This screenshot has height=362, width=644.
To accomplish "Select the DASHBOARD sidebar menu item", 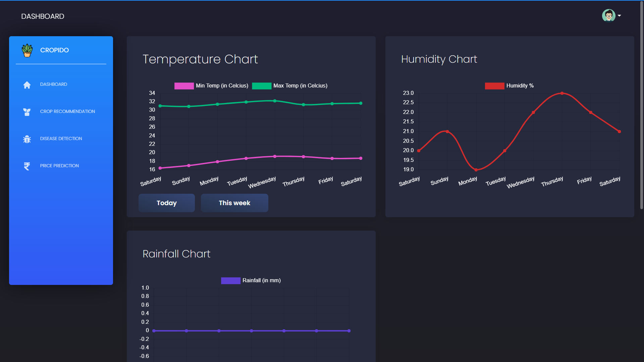I will 54,84.
